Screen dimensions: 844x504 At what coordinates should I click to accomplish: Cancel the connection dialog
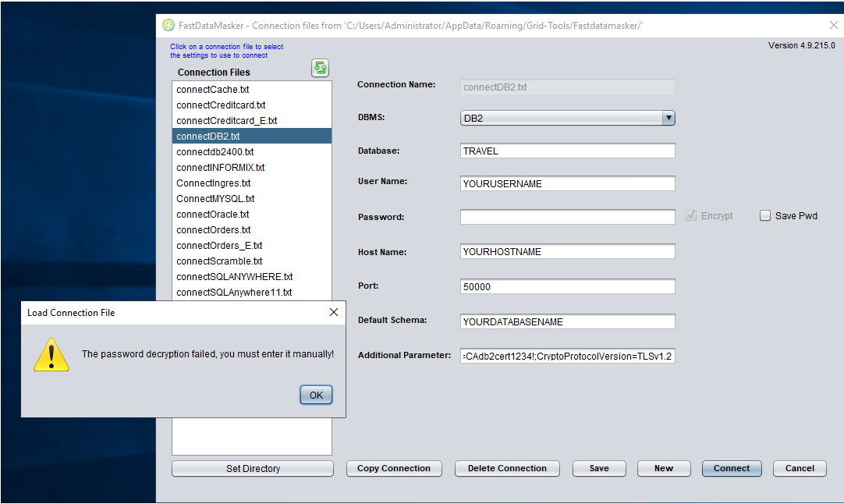tap(800, 468)
